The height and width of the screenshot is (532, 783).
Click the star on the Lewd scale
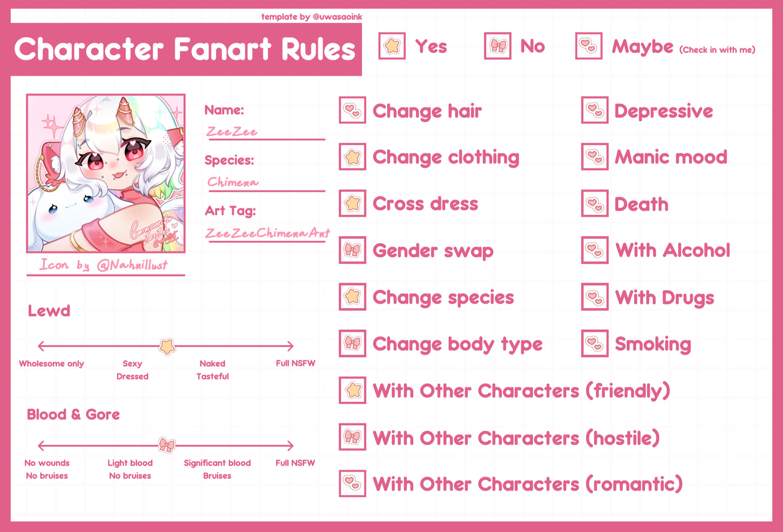167,346
